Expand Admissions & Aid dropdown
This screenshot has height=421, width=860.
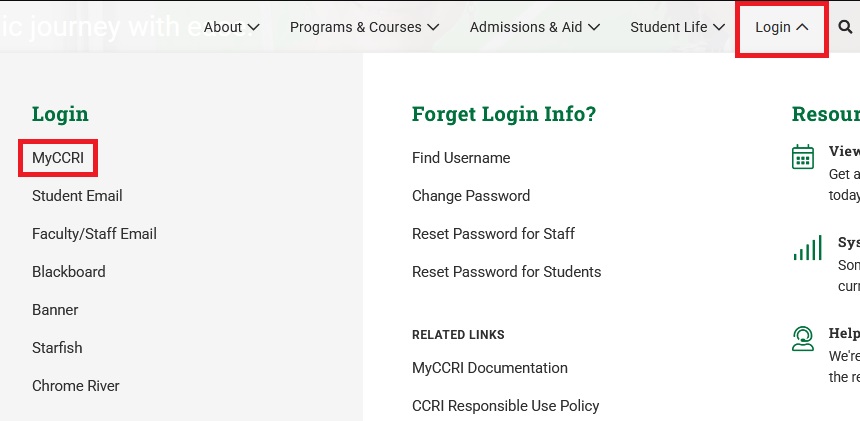[x=535, y=27]
